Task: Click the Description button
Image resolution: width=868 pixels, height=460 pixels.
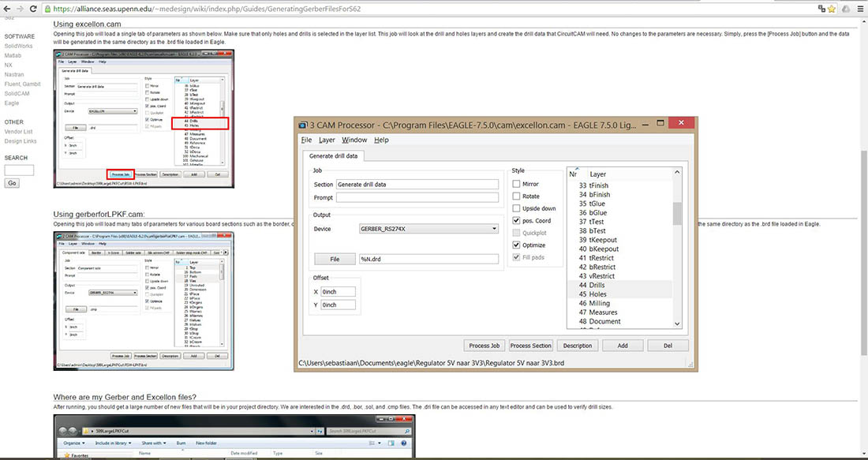Action: pos(578,346)
